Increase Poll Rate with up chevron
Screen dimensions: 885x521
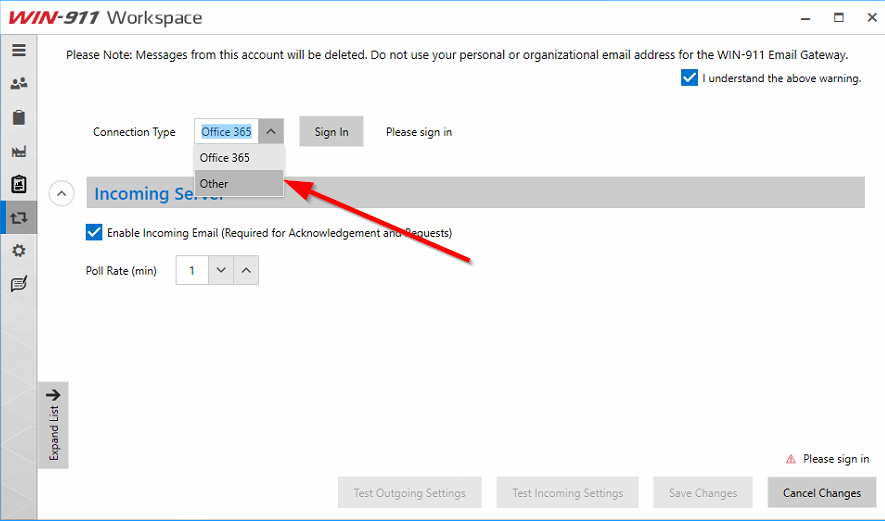(x=246, y=270)
